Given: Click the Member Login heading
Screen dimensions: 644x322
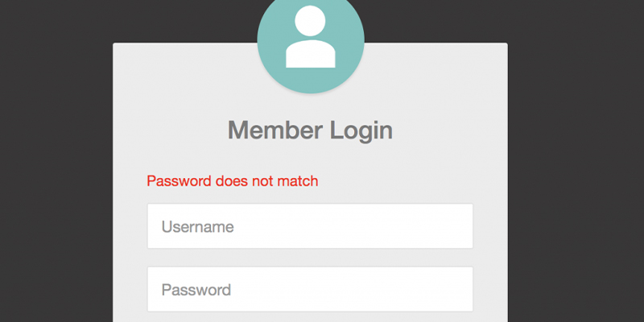Looking at the screenshot, I should click(310, 130).
